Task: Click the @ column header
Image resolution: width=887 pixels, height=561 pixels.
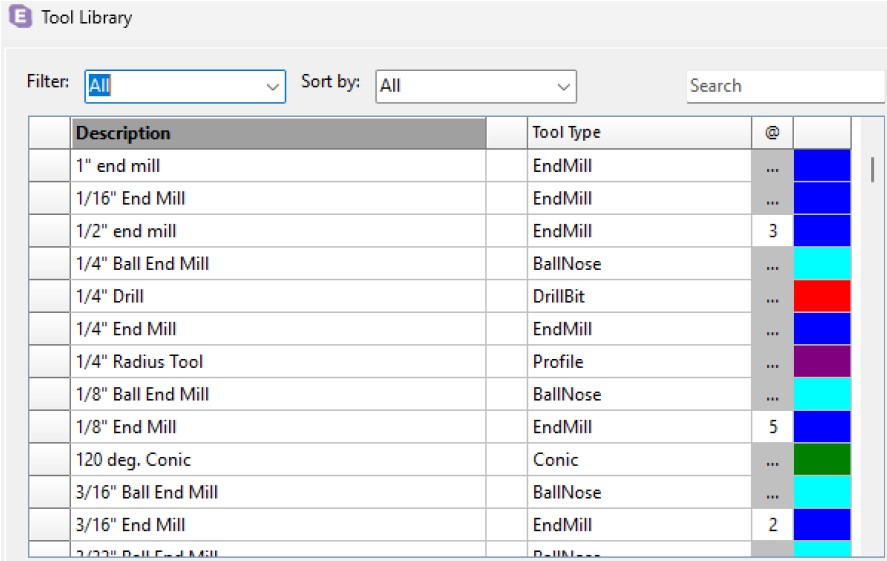Action: click(x=772, y=133)
